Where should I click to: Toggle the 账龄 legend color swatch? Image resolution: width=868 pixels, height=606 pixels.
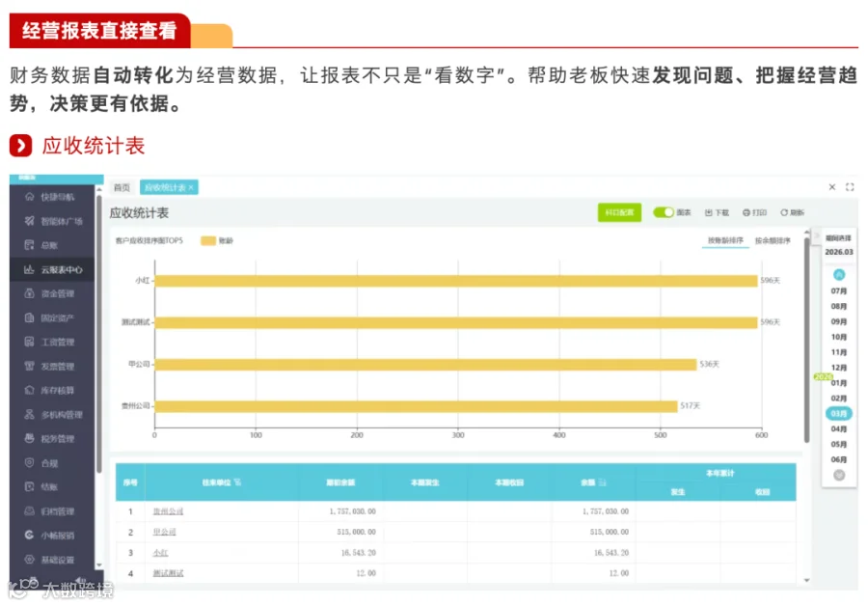tap(208, 241)
